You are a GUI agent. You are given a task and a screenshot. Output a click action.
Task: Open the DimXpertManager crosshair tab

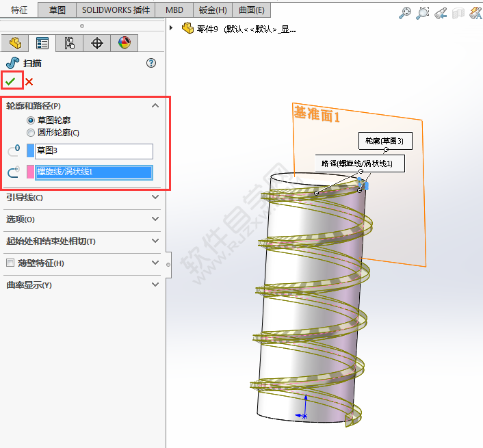pos(96,43)
